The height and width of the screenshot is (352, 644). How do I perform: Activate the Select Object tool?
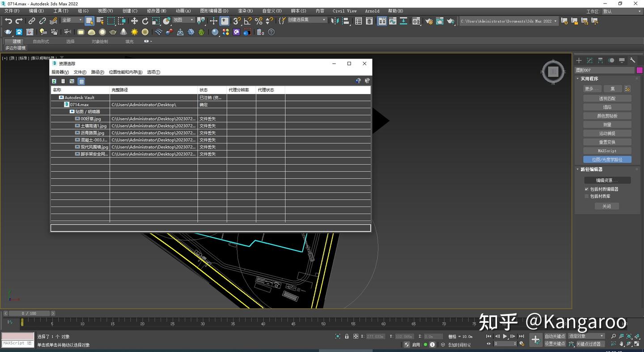coord(89,21)
